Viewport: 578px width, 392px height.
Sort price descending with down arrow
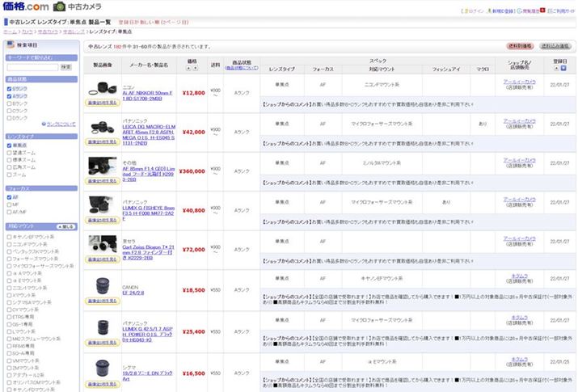pyautogui.click(x=195, y=67)
